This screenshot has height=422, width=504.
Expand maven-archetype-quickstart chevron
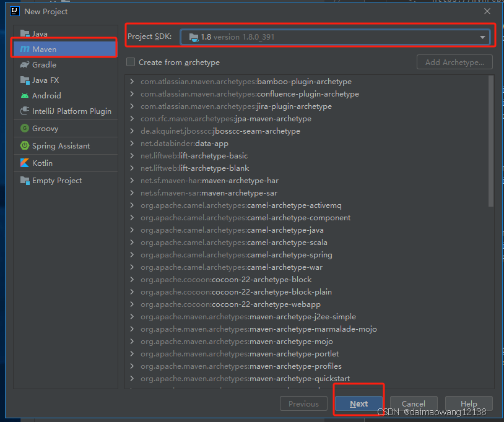[x=132, y=378]
